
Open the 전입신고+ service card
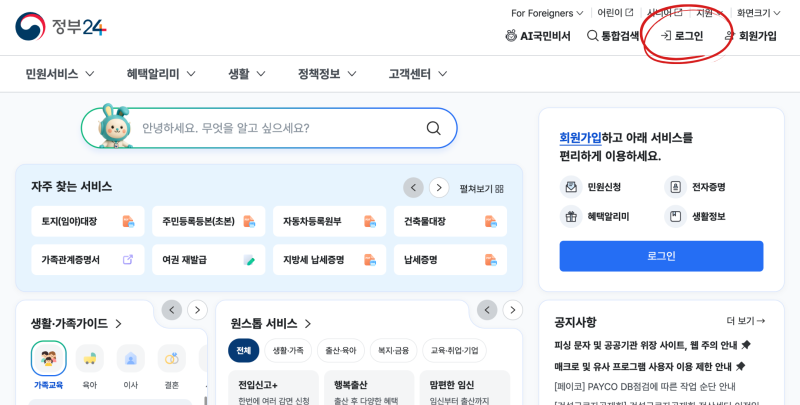pyautogui.click(x=273, y=388)
